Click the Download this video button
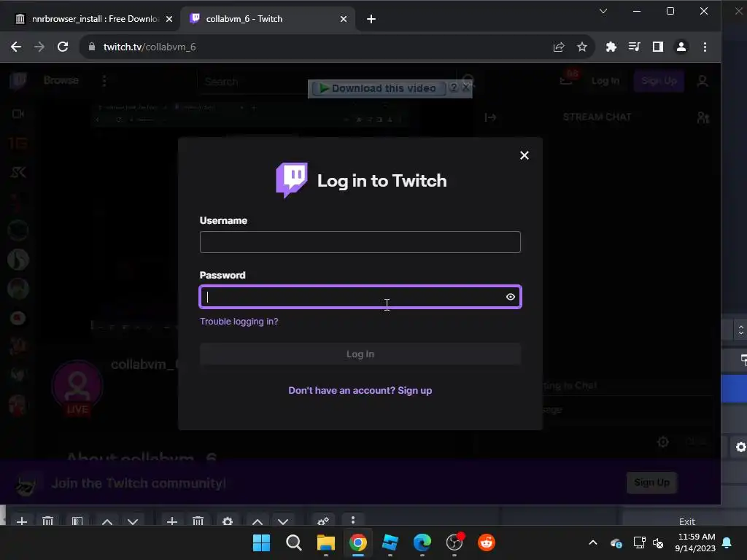 pyautogui.click(x=378, y=88)
